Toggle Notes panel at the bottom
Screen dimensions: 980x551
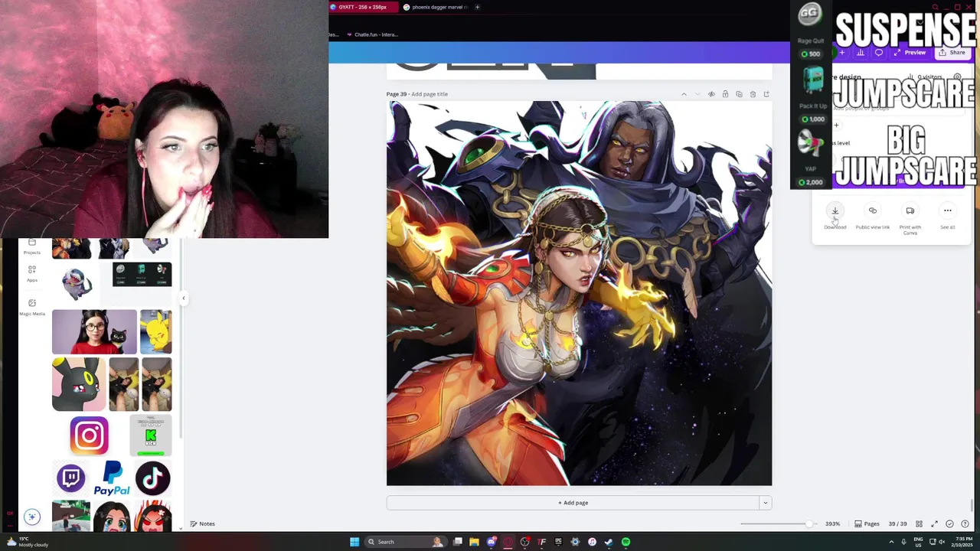point(203,524)
